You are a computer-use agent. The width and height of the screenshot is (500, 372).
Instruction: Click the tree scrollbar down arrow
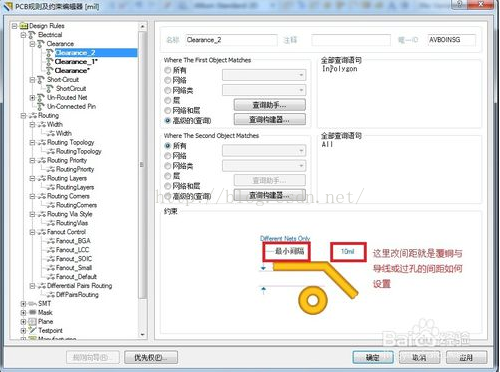142,334
